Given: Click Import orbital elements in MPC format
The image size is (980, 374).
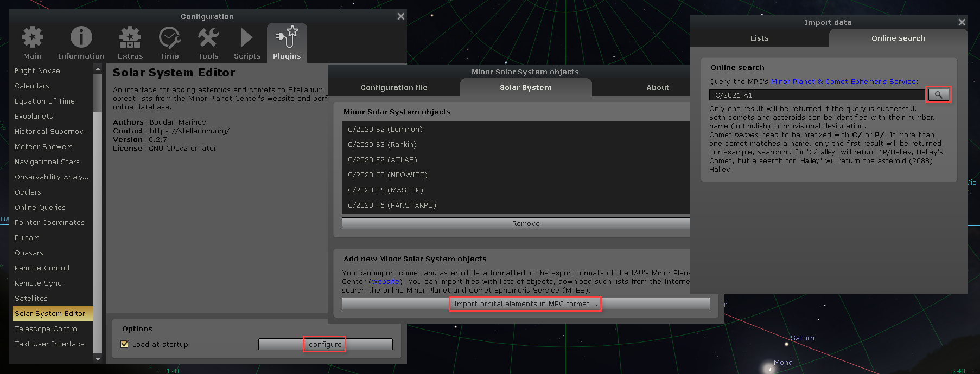Looking at the screenshot, I should click(x=526, y=304).
